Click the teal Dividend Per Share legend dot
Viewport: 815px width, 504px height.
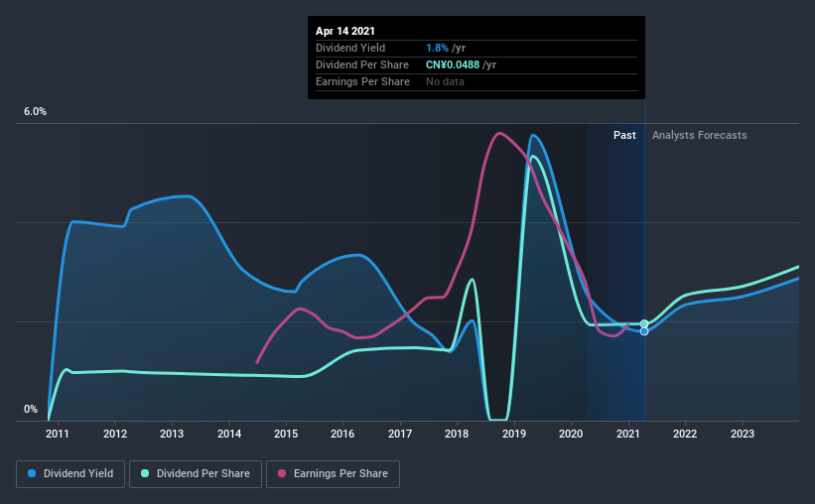(145, 473)
